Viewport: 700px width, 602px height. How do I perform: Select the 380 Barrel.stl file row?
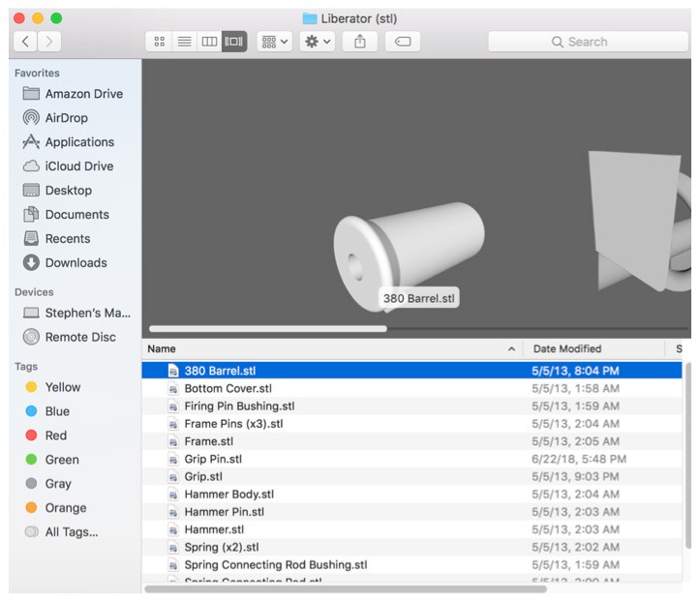click(411, 371)
